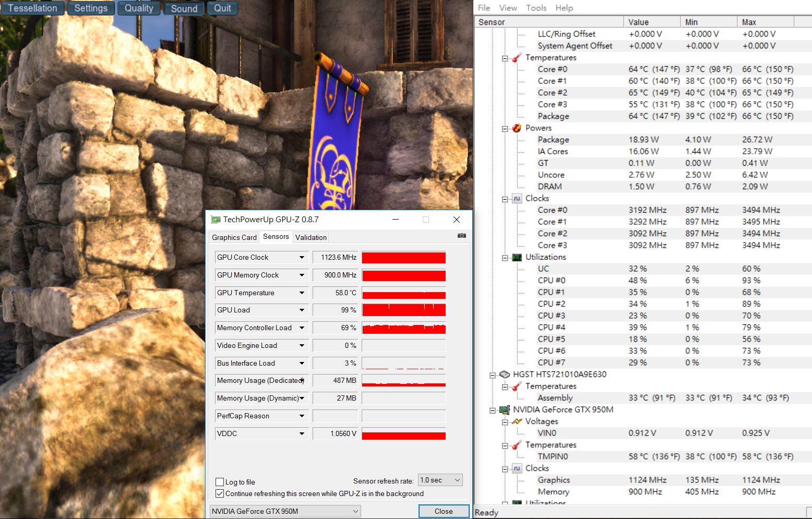Open GPU Memory Clock sensor dropdown
This screenshot has width=812, height=519.
(x=302, y=275)
